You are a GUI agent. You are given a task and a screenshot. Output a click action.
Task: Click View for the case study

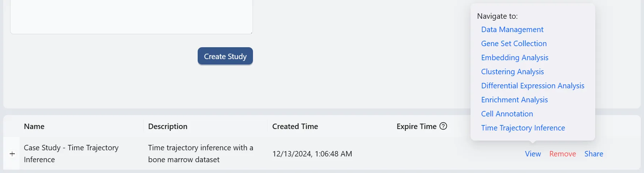pyautogui.click(x=533, y=154)
